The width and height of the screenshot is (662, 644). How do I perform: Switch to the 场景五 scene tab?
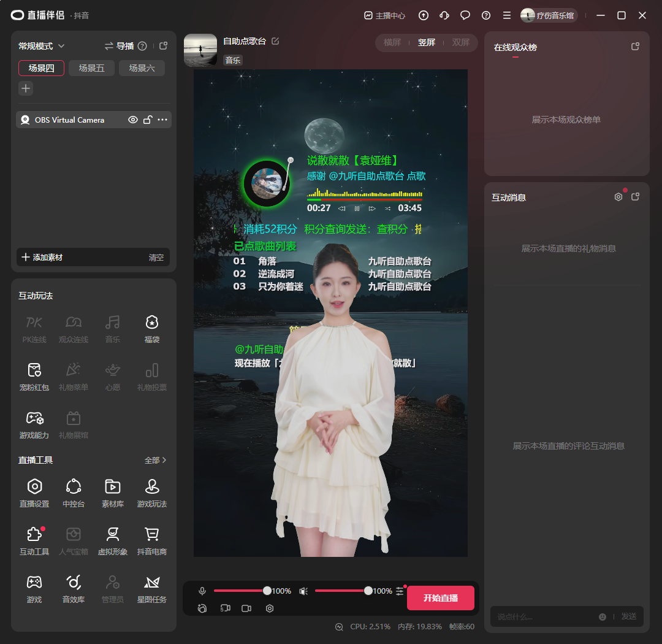tap(91, 68)
